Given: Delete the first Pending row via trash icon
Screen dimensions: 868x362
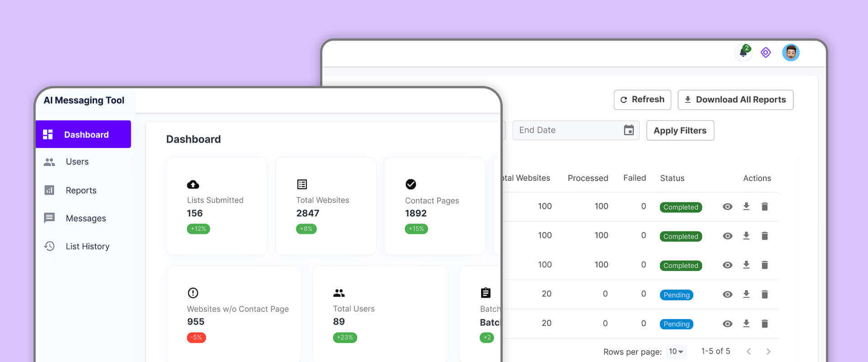Looking at the screenshot, I should coord(764,294).
